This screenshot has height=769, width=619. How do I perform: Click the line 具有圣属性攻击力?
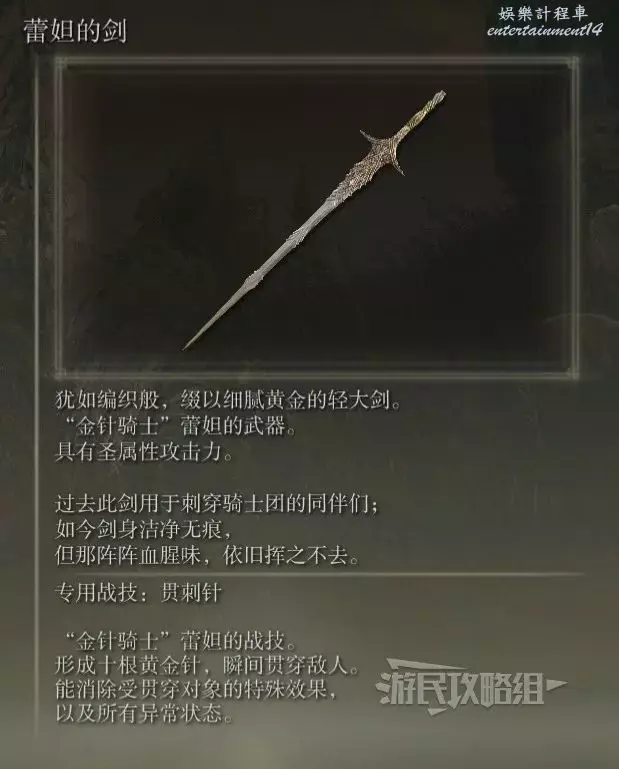click(144, 452)
